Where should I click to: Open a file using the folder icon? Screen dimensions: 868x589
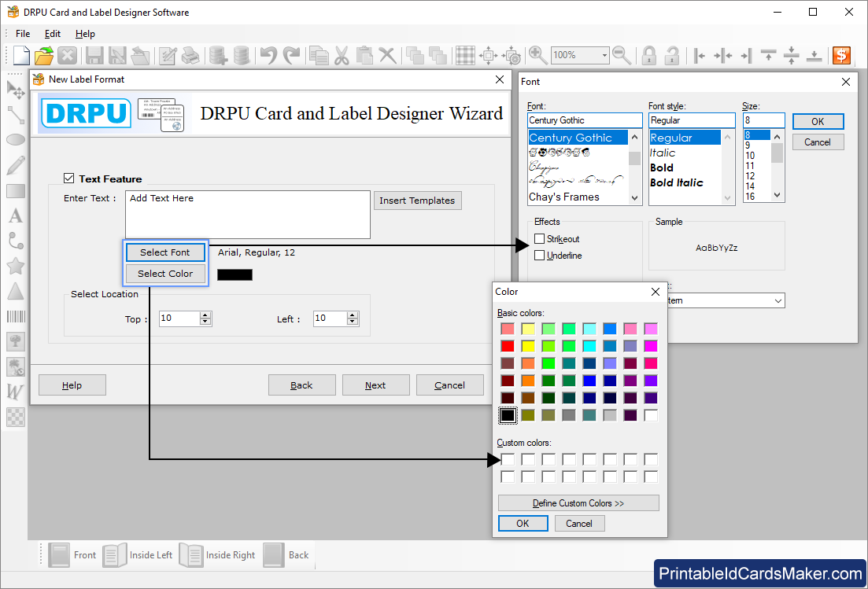[44, 55]
